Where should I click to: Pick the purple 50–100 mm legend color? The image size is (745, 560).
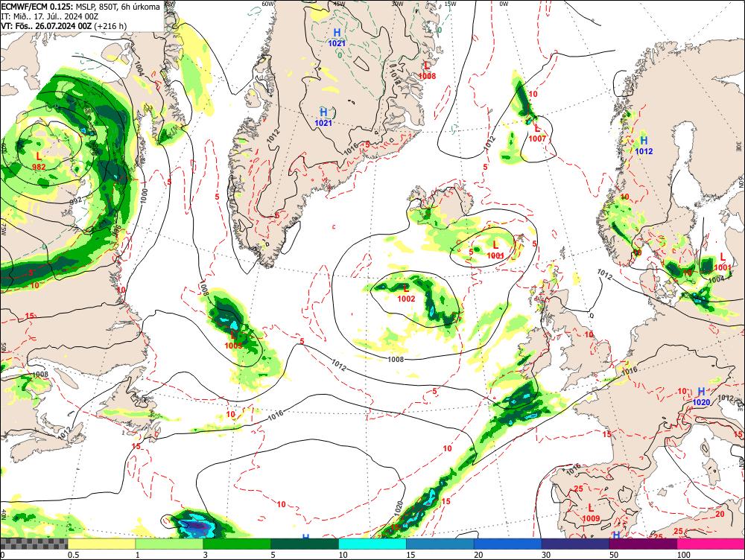coord(643,544)
